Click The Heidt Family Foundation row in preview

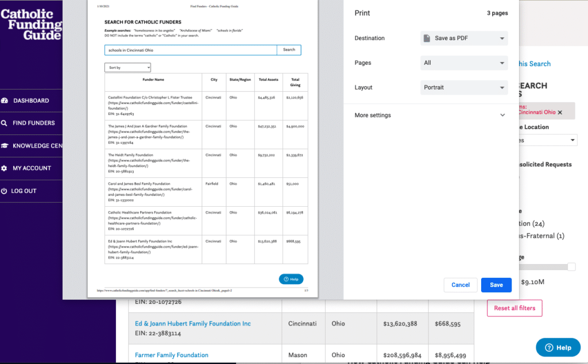[x=206, y=163]
